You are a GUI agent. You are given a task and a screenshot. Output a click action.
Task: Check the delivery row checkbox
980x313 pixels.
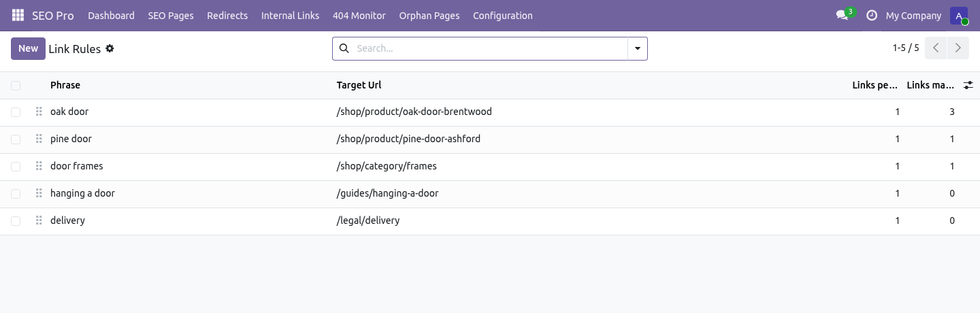click(16, 221)
